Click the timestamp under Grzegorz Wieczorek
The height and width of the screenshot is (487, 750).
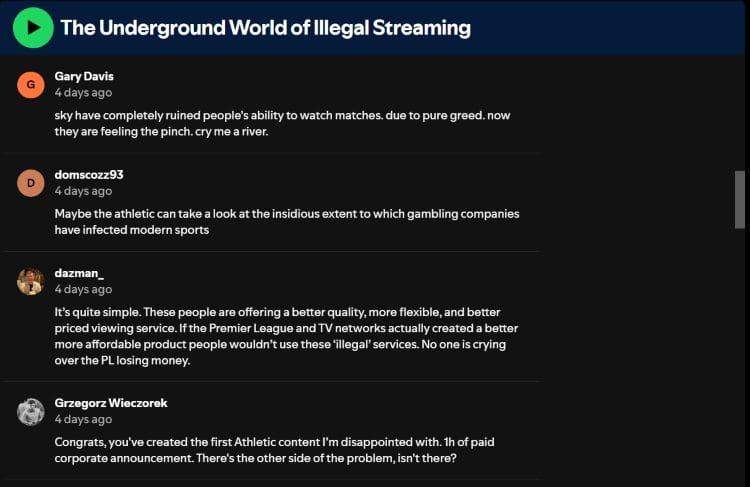[83, 420]
